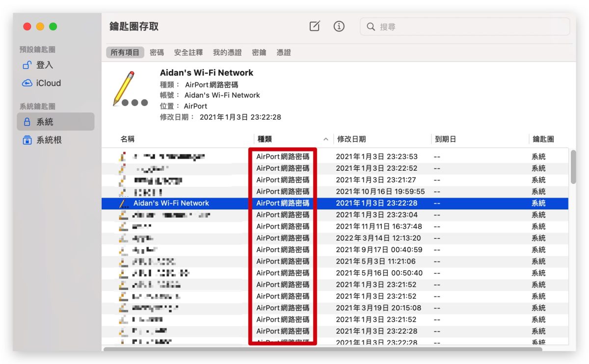Click the vertical scrollbar of item list
589x364 pixels.
[x=573, y=167]
